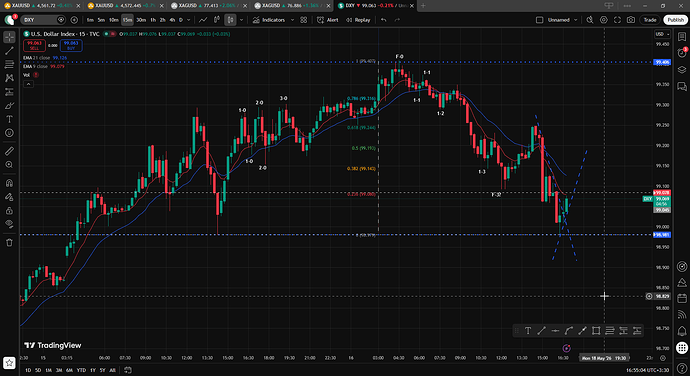Collapse the indicator legend chevron
690x376 pixels.
(28, 84)
